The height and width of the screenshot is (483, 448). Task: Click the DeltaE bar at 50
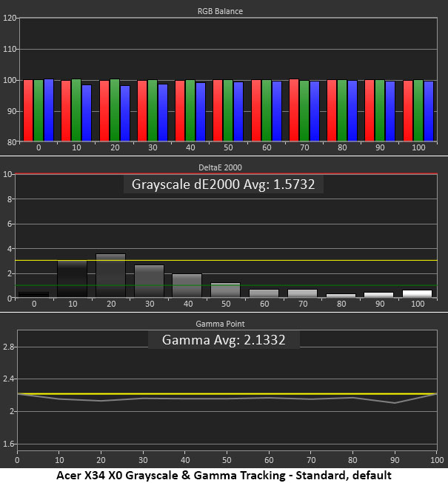[x=226, y=290]
